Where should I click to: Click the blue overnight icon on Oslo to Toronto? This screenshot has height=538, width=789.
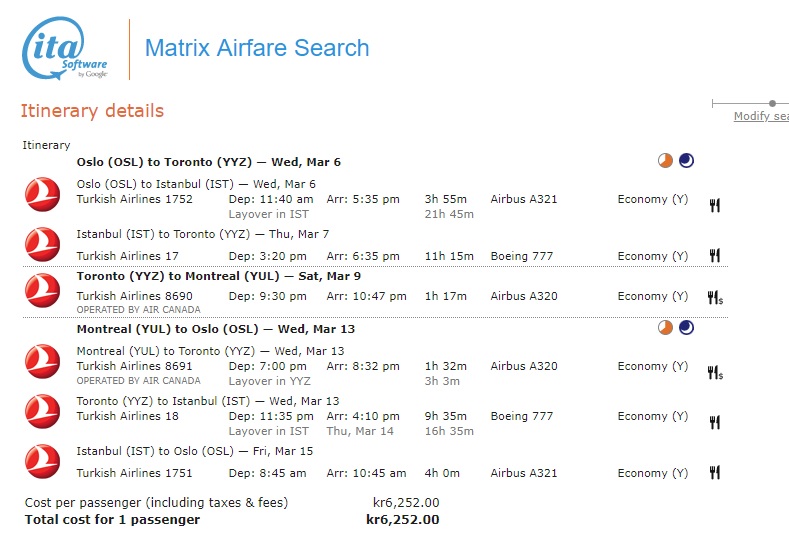click(686, 161)
